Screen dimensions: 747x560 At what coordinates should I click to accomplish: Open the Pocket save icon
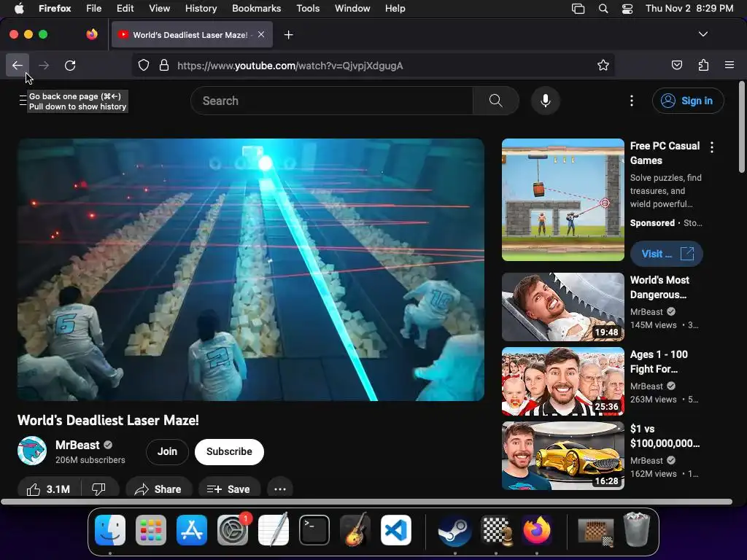click(x=676, y=65)
